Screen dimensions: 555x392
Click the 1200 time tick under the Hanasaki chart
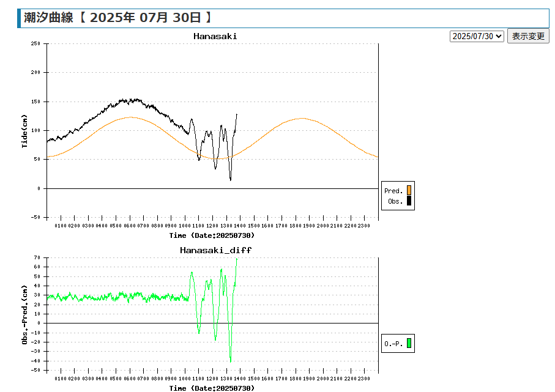pos(212,226)
